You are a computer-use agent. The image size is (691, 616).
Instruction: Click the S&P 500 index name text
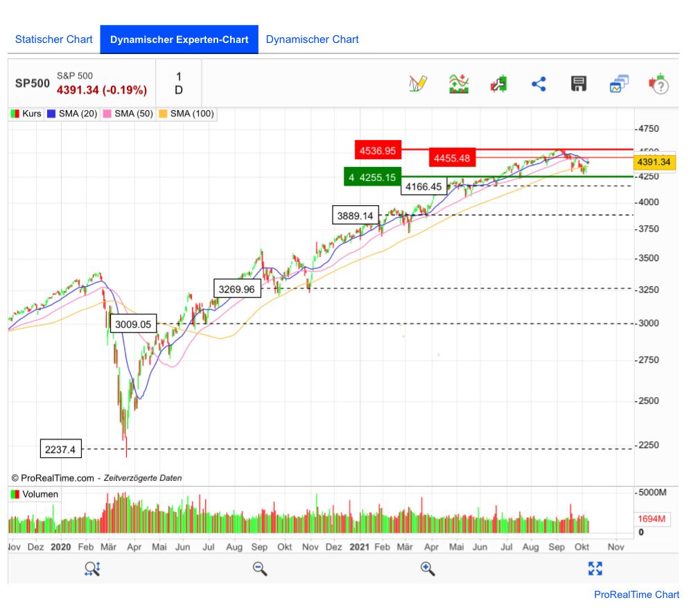[x=74, y=76]
